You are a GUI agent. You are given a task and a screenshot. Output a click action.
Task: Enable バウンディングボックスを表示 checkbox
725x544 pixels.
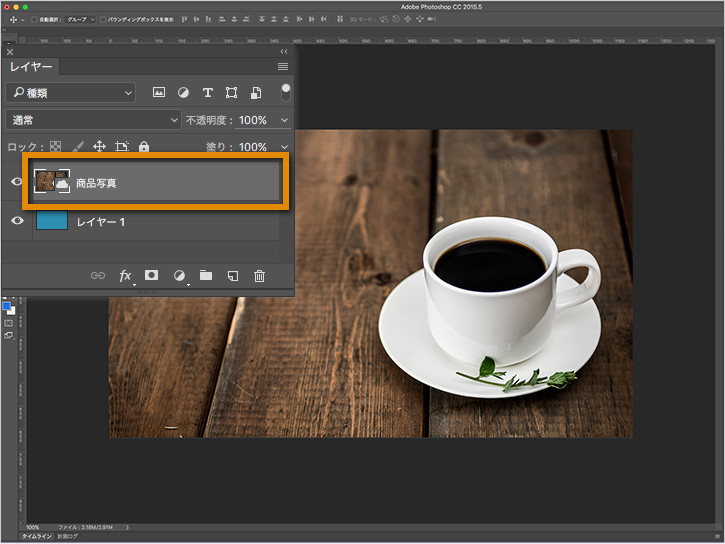(103, 19)
